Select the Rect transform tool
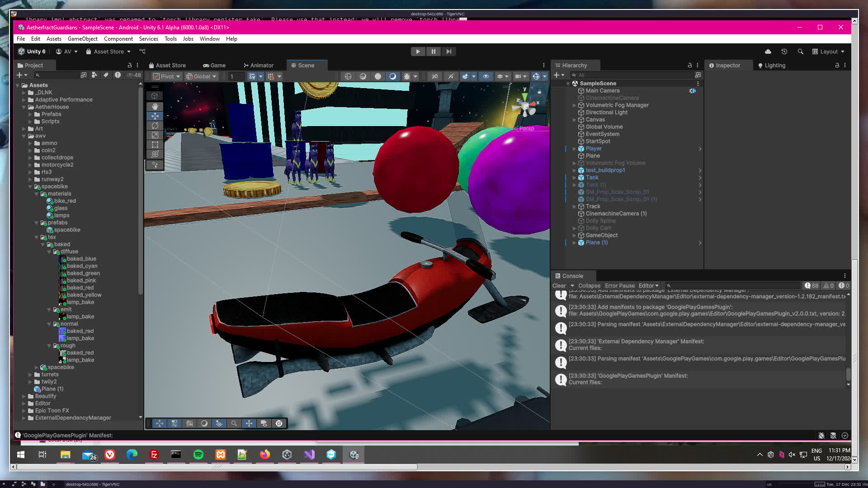 click(155, 145)
